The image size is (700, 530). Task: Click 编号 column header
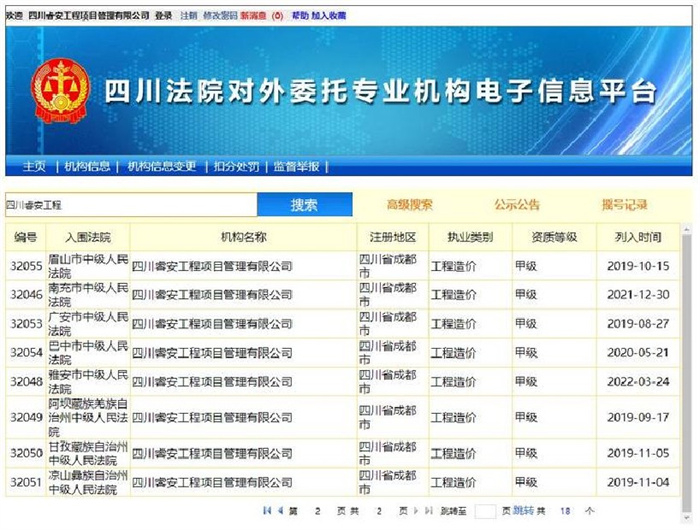pyautogui.click(x=25, y=237)
